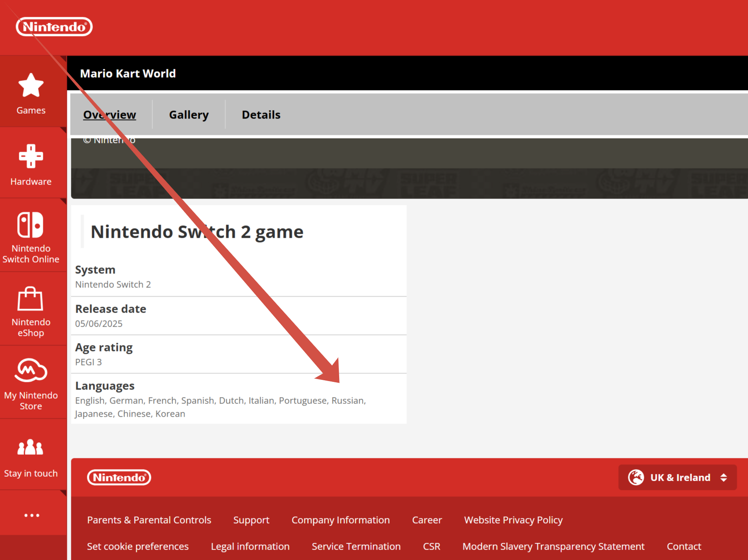Open Website Privacy Policy link
Screen dimensions: 748x560
click(513, 520)
